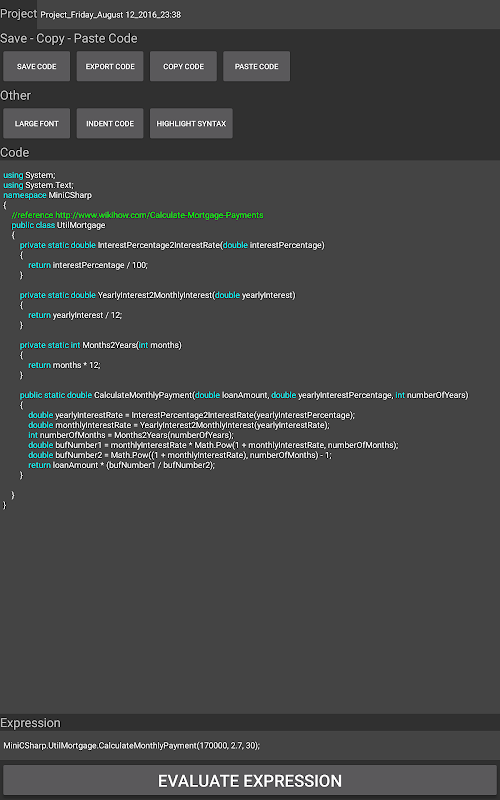
Task: Run INDENT CODE
Action: [x=110, y=123]
